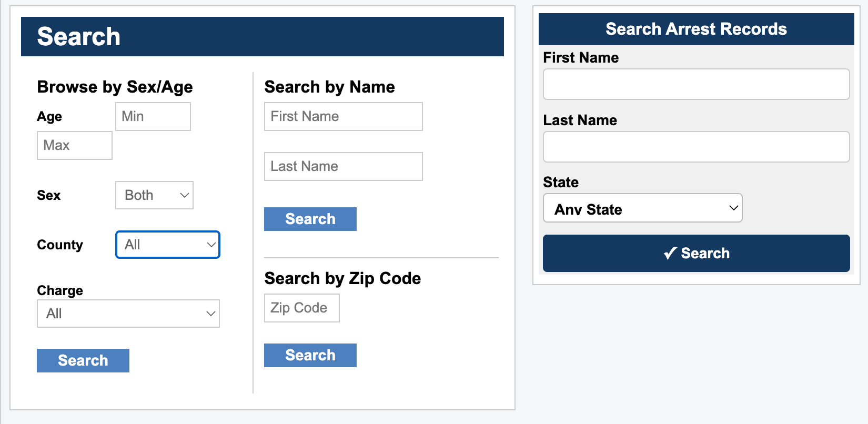Click the Sex dropdown chevron arrow
The image size is (868, 424).
pos(185,195)
